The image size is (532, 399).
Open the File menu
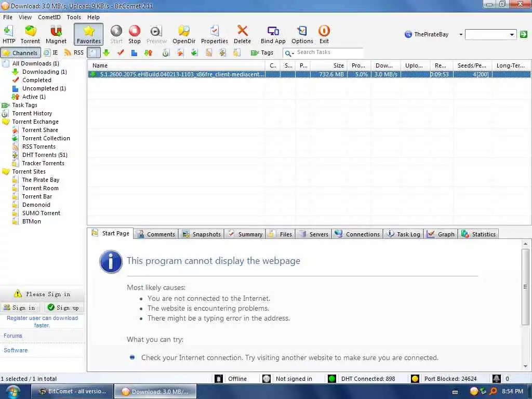(7, 17)
